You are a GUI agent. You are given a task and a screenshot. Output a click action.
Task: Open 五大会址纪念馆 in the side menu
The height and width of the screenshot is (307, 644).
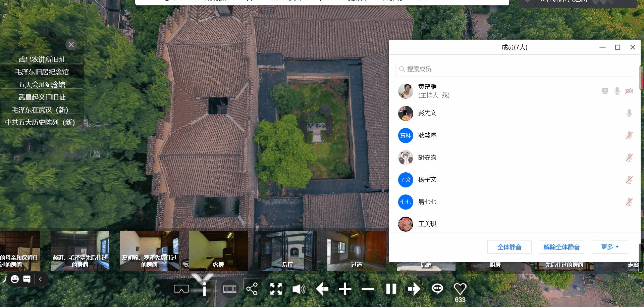(42, 85)
